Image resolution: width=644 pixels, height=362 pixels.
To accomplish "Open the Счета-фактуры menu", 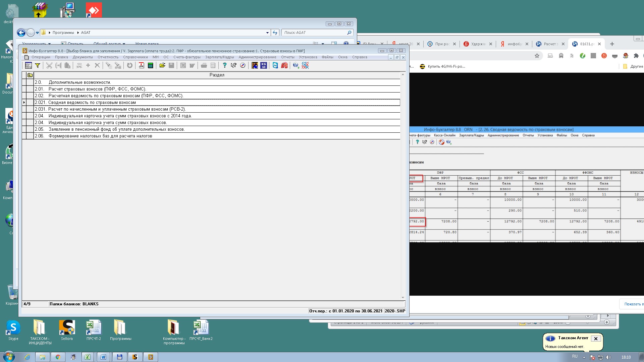I will pyautogui.click(x=187, y=57).
